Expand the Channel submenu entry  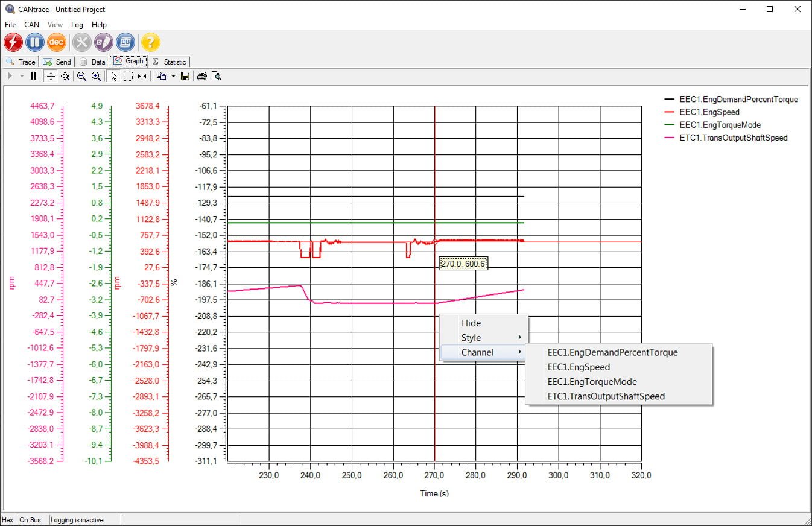[x=484, y=352]
